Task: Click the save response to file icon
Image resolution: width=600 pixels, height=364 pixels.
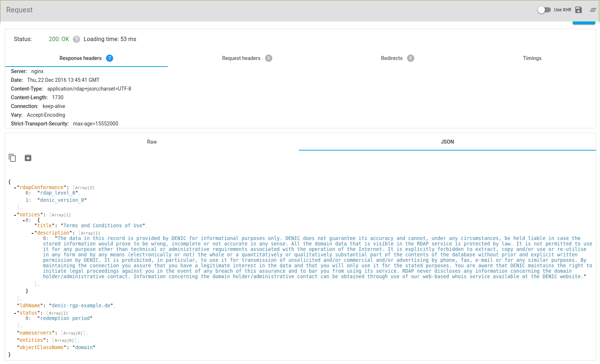Action: point(28,158)
